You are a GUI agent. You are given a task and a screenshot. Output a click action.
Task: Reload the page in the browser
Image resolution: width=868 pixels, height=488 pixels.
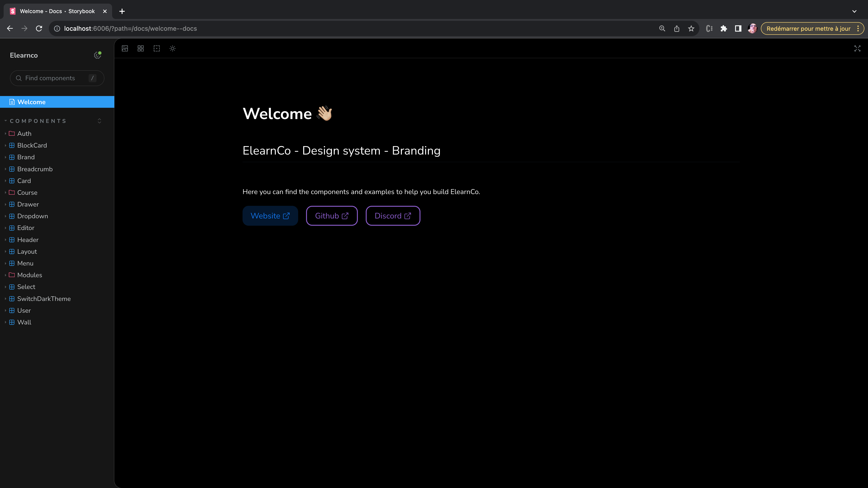tap(39, 29)
